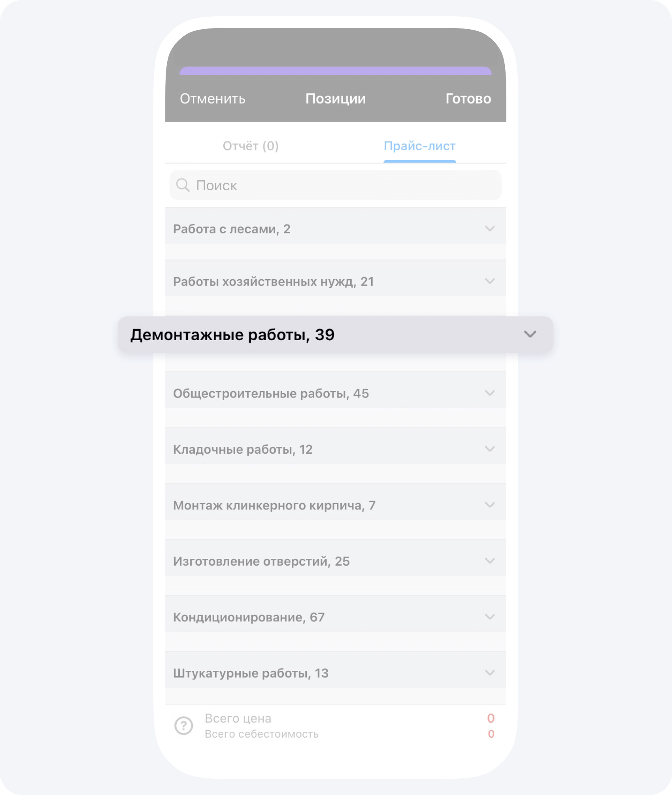Screen dimensions: 672x795
Task: Click the question mark help icon
Action: click(x=183, y=726)
